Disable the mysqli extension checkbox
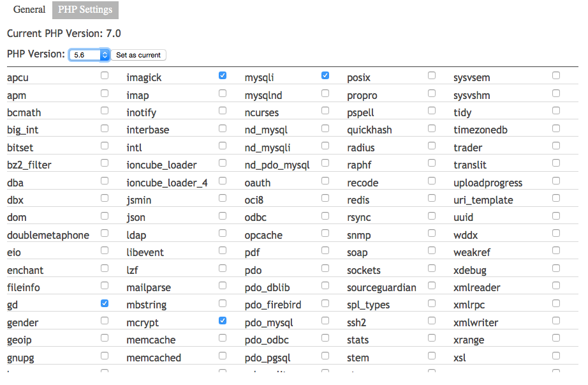Screen dimensions: 588x385 (x=325, y=75)
